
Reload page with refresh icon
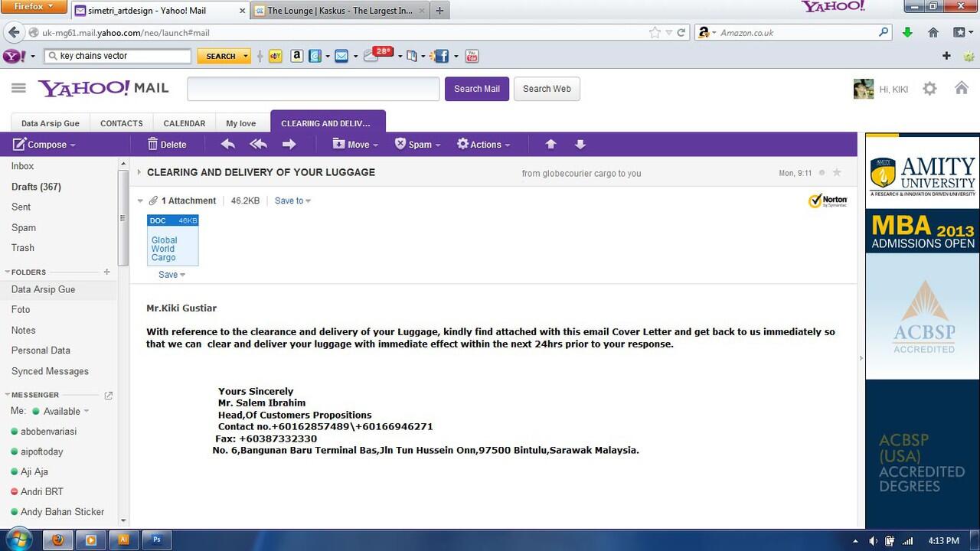click(x=681, y=32)
